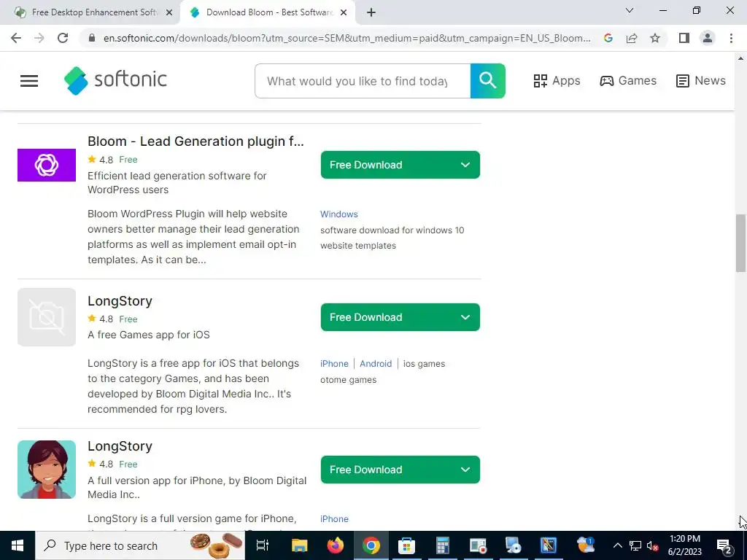
Task: Open the browser side panel icon
Action: click(684, 38)
